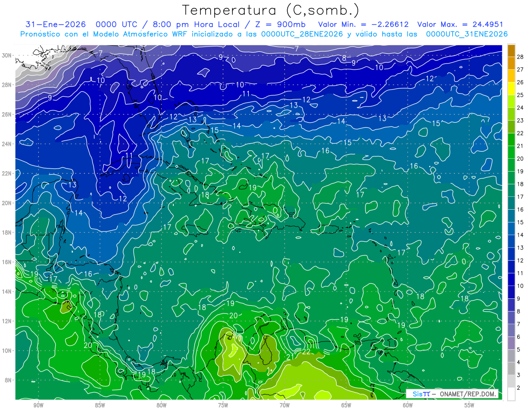Click the 28 label on the color scale

pos(520,57)
